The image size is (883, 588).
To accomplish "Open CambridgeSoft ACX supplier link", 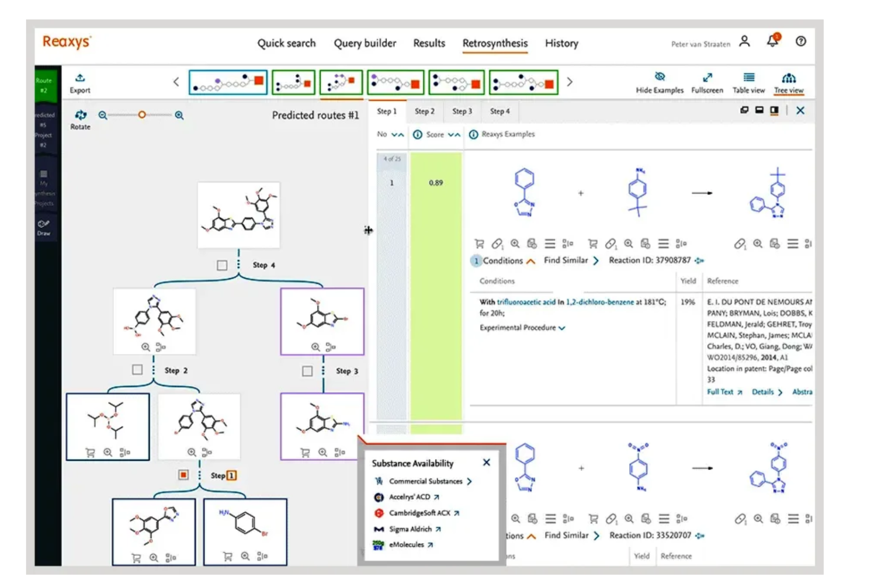I will click(424, 513).
